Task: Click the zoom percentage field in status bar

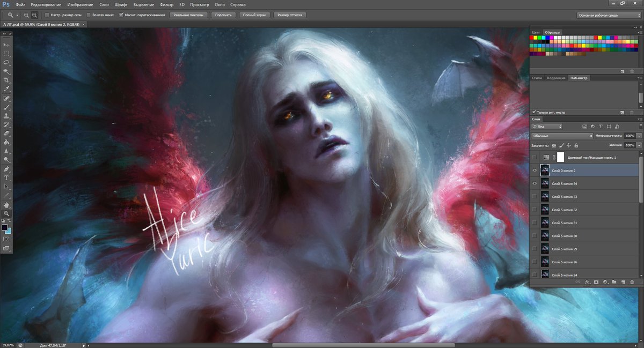Action: 8,345
